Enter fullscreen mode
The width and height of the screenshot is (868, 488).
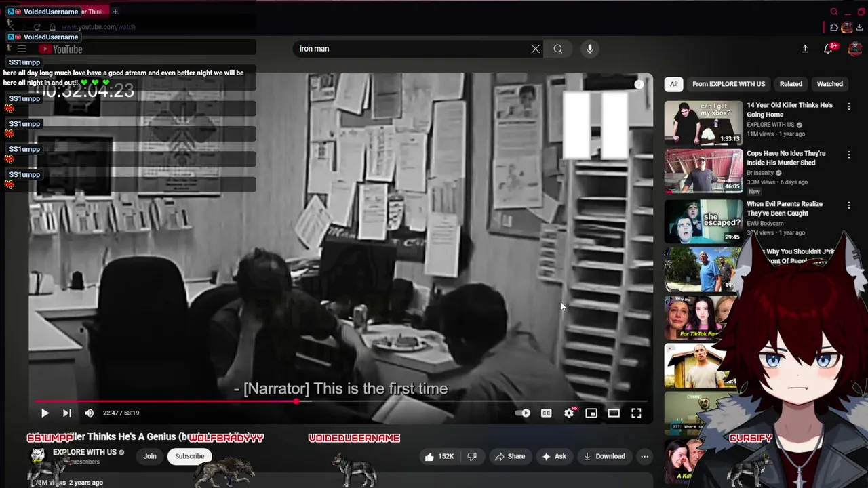click(x=636, y=413)
